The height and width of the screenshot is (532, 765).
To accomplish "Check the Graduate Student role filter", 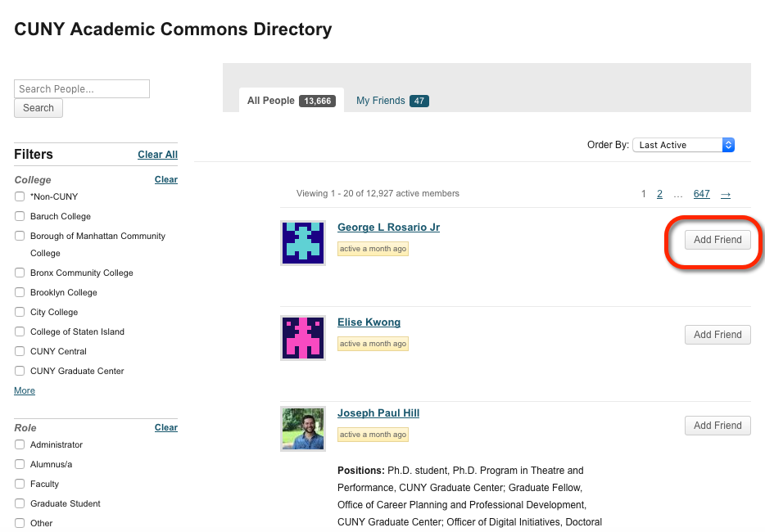I will point(20,503).
